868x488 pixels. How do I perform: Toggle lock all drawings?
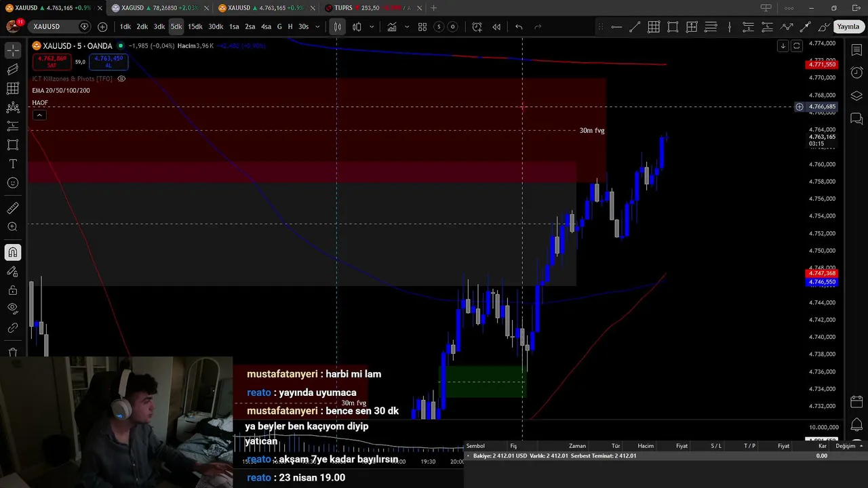[x=13, y=291]
